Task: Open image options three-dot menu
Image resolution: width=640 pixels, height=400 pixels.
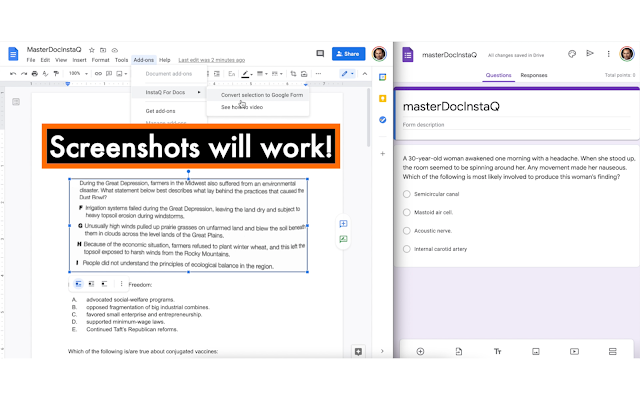Action: point(121,284)
